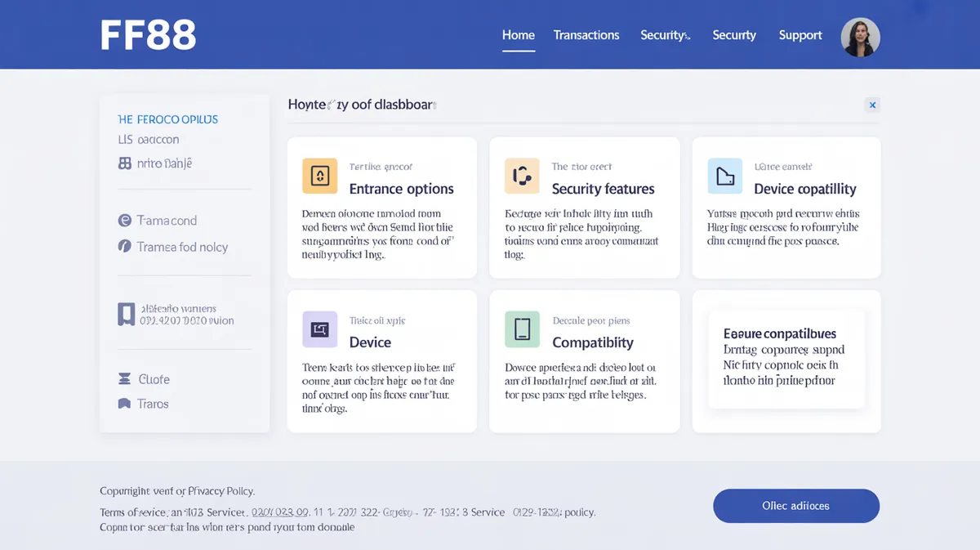
Task: Open the user profile avatar
Action: tap(860, 38)
